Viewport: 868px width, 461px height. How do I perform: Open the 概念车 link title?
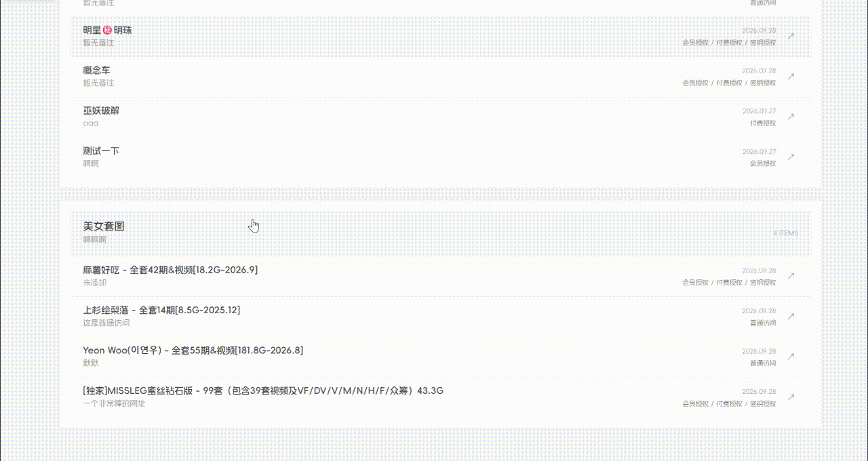coord(96,71)
